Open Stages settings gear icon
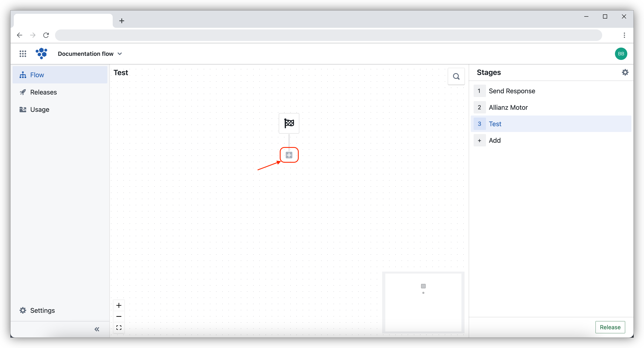This screenshot has width=644, height=348. pyautogui.click(x=625, y=72)
